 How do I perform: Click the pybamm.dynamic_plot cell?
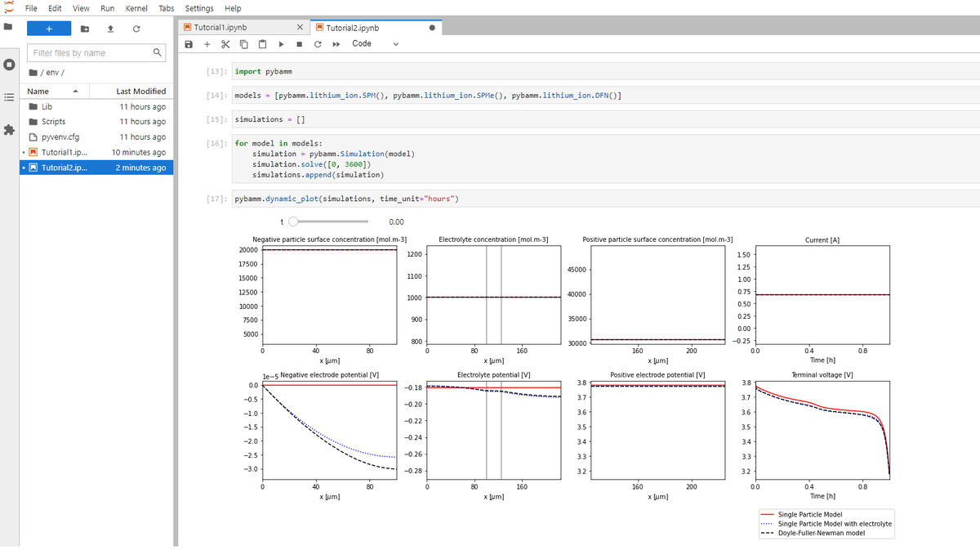click(607, 199)
